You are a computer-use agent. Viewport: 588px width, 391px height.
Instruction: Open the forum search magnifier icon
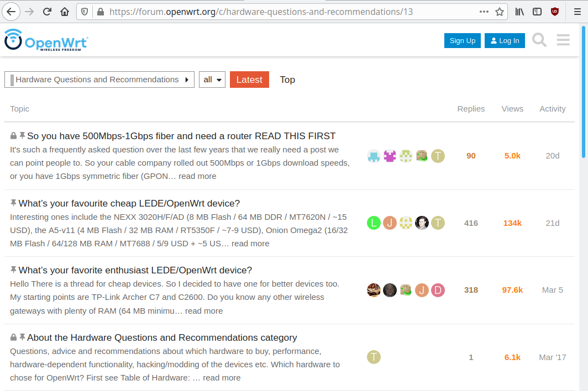pyautogui.click(x=539, y=40)
